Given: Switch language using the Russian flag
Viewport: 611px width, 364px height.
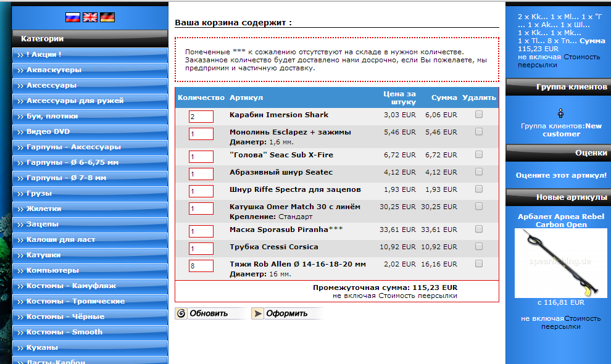Looking at the screenshot, I should tap(73, 17).
